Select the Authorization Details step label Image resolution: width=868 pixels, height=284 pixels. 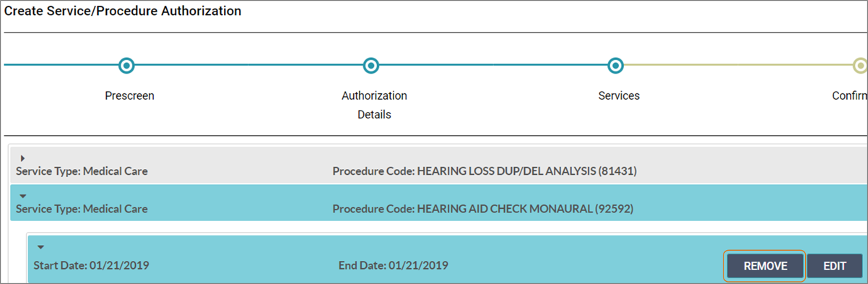374,105
